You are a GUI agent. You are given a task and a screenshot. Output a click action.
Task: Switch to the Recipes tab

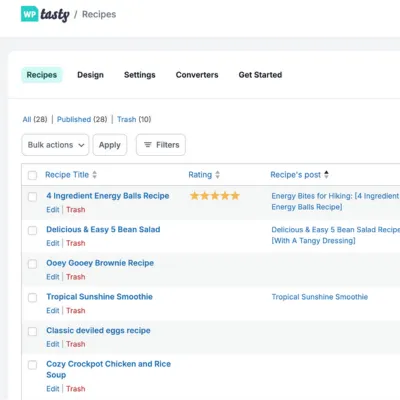click(42, 75)
